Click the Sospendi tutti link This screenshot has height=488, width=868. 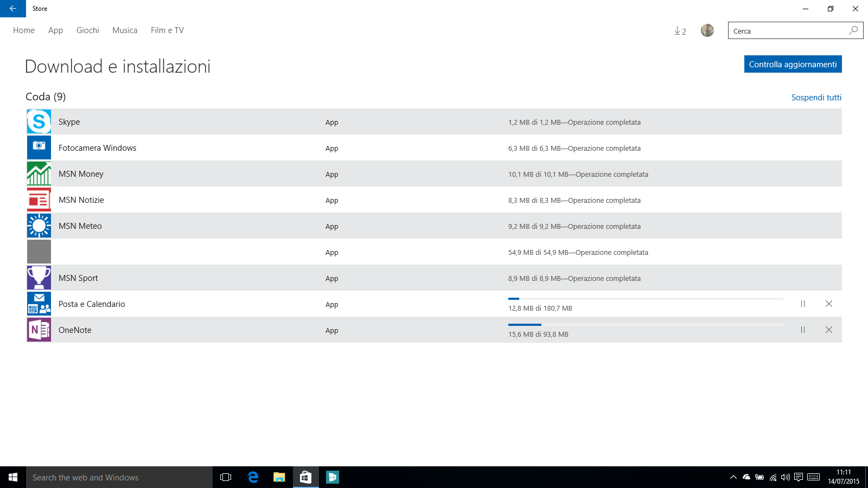coord(816,98)
